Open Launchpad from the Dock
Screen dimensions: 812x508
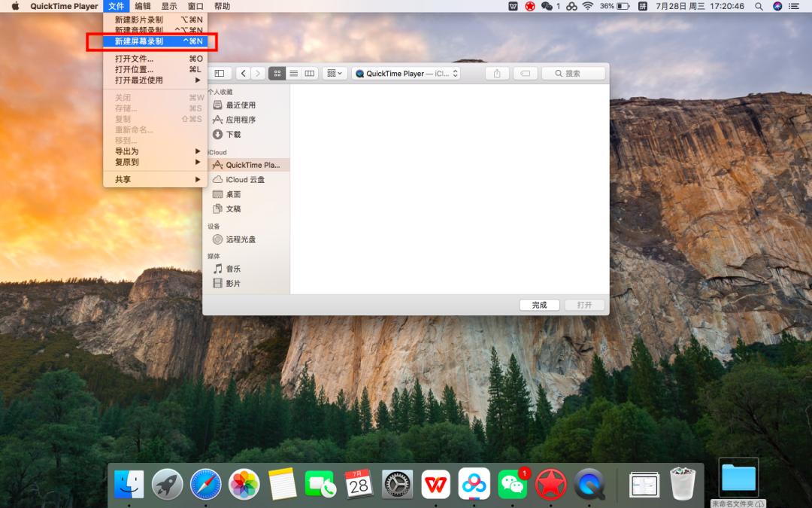pyautogui.click(x=167, y=485)
